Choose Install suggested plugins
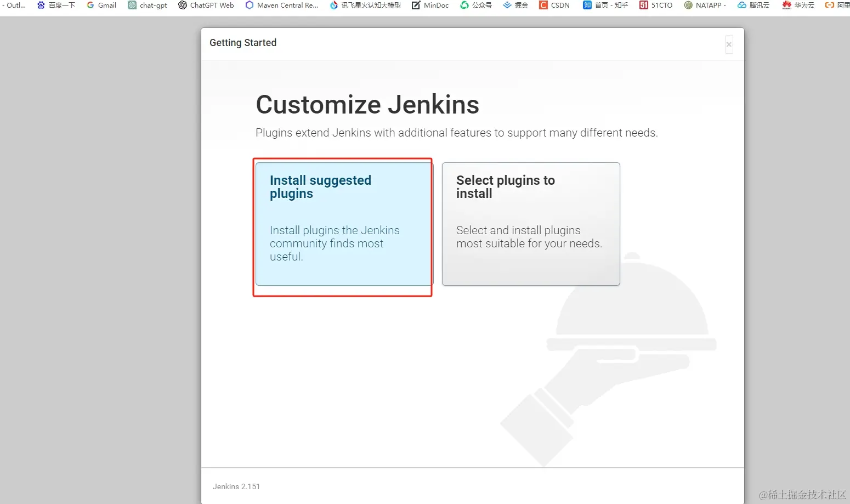Screen dimensions: 850x504 pos(344,224)
